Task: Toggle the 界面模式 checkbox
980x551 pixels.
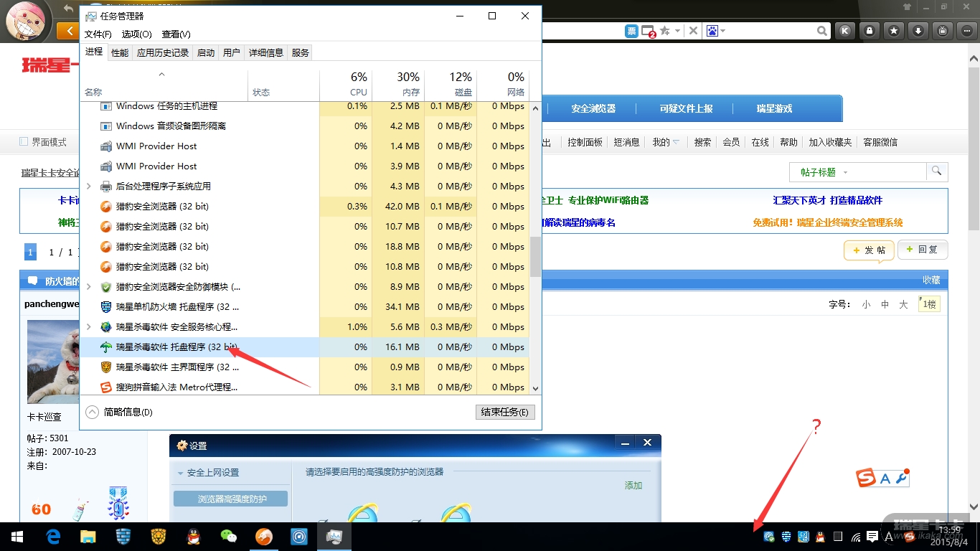Action: pos(24,142)
